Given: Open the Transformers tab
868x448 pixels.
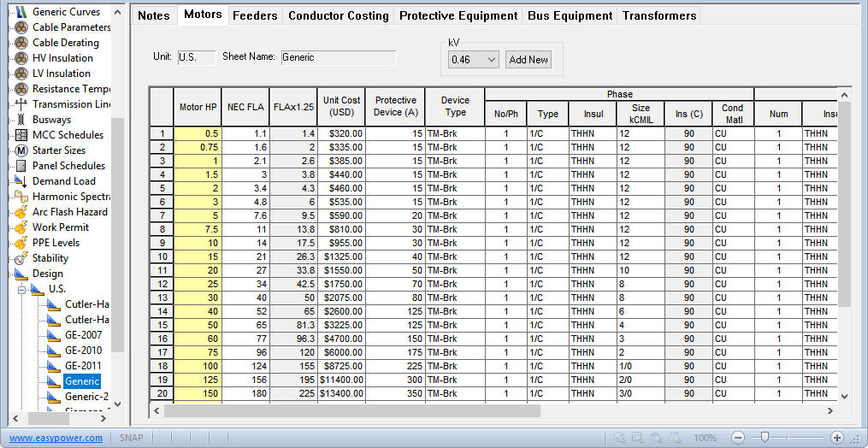Looking at the screenshot, I should (658, 15).
